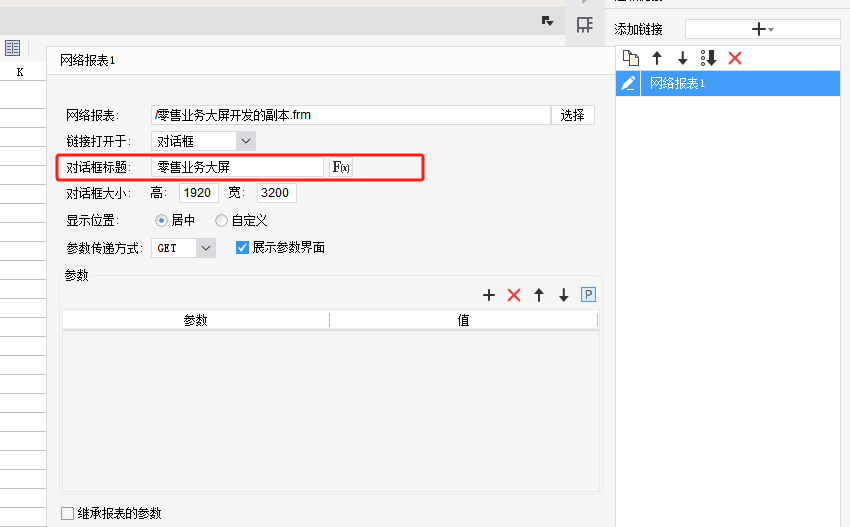Viewport: 850px width, 527px height.
Task: Select 网络报表1 in the link list
Action: [740, 83]
